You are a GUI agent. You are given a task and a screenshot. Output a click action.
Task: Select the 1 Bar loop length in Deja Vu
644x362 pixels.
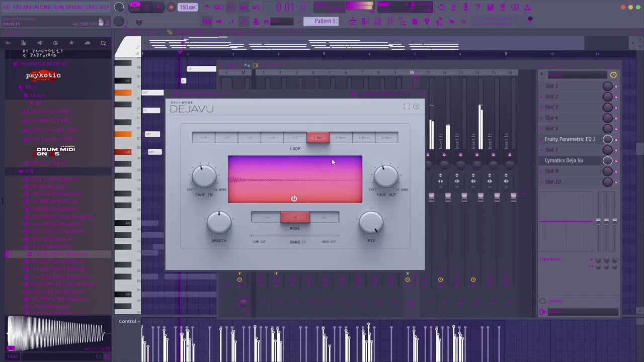click(x=318, y=137)
